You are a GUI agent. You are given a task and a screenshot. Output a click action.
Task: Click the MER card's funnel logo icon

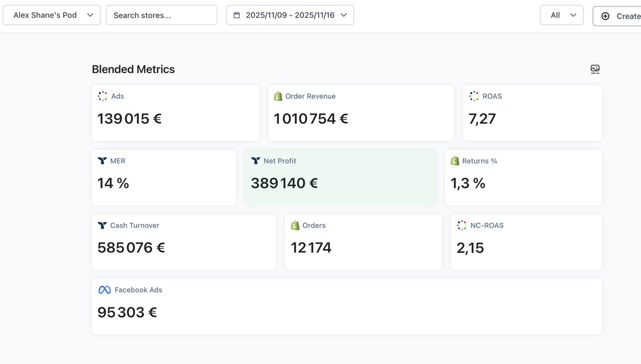click(103, 161)
